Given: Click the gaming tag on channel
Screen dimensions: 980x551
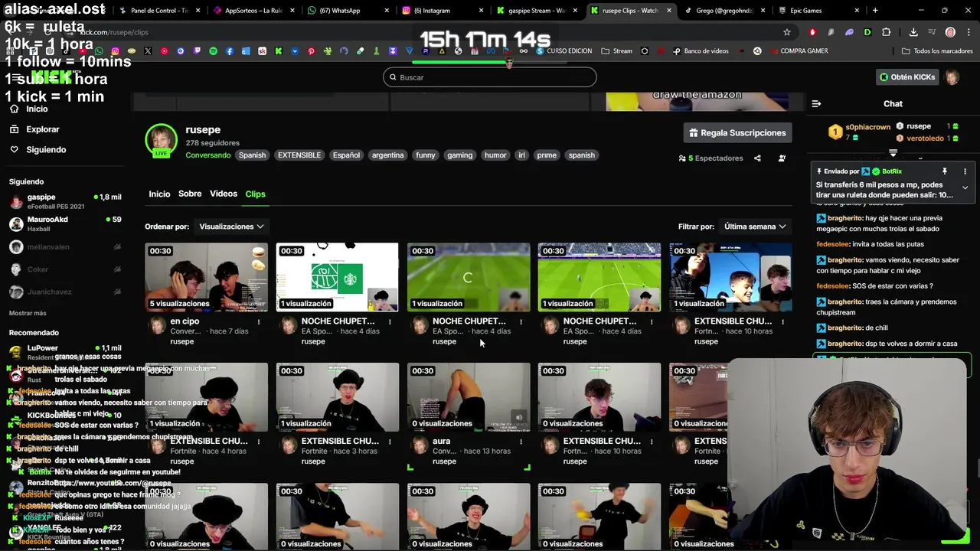Looking at the screenshot, I should tap(459, 155).
